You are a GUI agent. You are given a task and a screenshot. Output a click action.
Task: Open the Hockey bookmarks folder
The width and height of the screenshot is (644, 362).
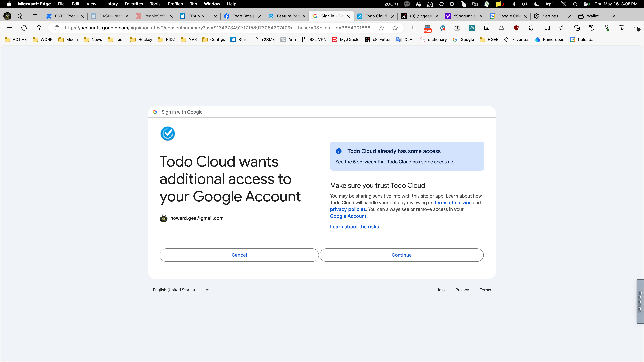click(x=141, y=40)
